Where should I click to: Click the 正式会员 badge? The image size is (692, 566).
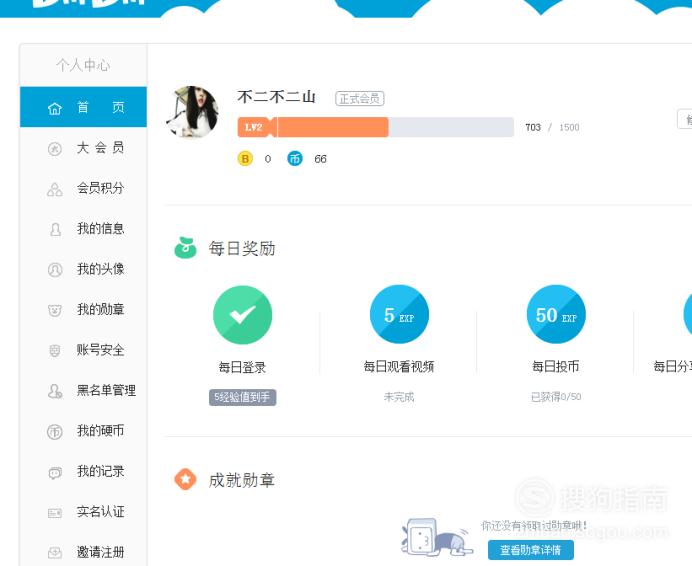tap(360, 98)
